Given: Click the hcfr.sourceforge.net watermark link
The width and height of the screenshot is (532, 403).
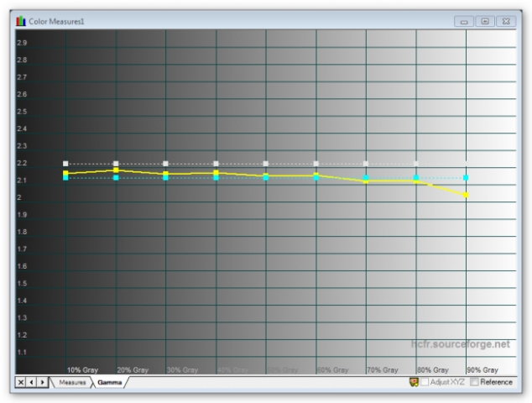Looking at the screenshot, I should coord(460,344).
